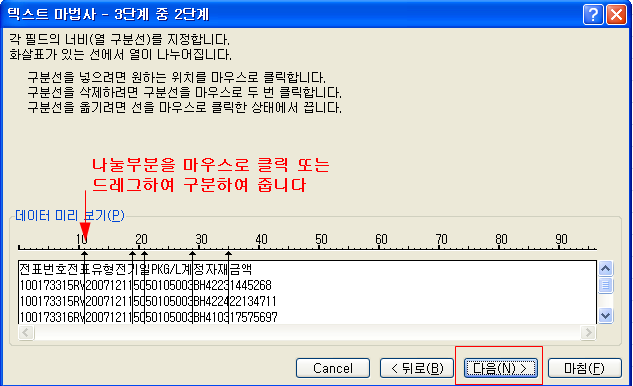Click the Cancel button
The height and width of the screenshot is (386, 633).
point(333,368)
